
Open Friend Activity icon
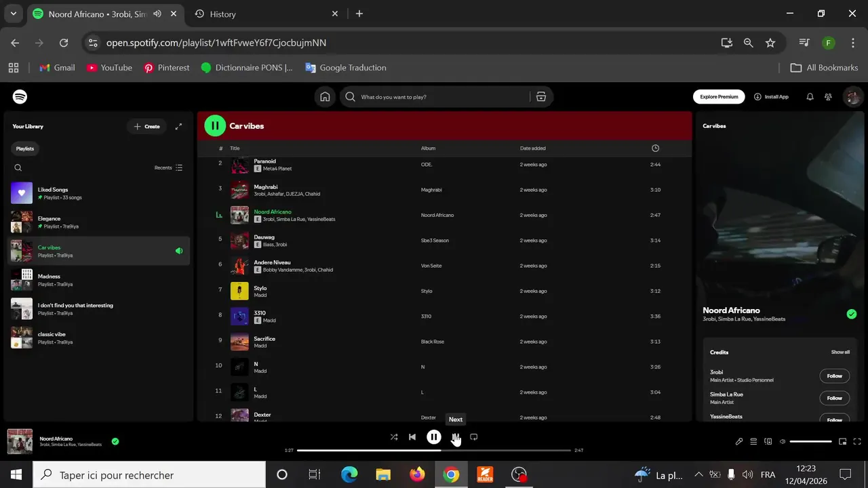pyautogui.click(x=828, y=97)
